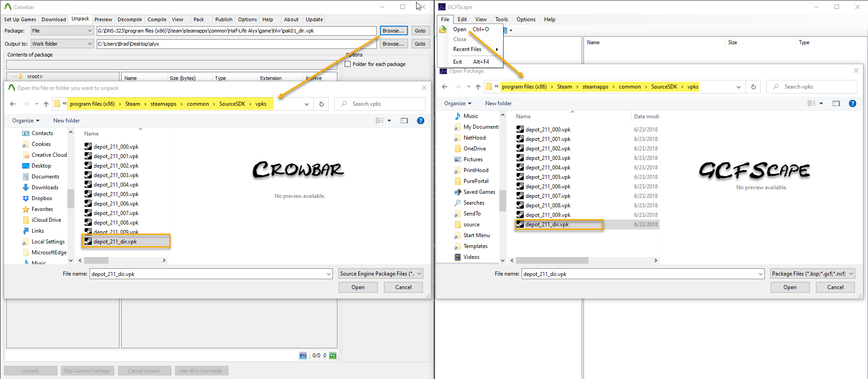This screenshot has height=379, width=868.
Task: Go back in Crowbar's unpack file dialog
Action: pyautogui.click(x=13, y=104)
